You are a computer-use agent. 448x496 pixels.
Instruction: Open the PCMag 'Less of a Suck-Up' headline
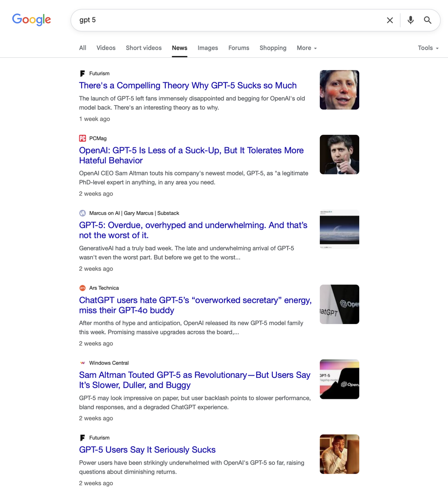pos(191,155)
